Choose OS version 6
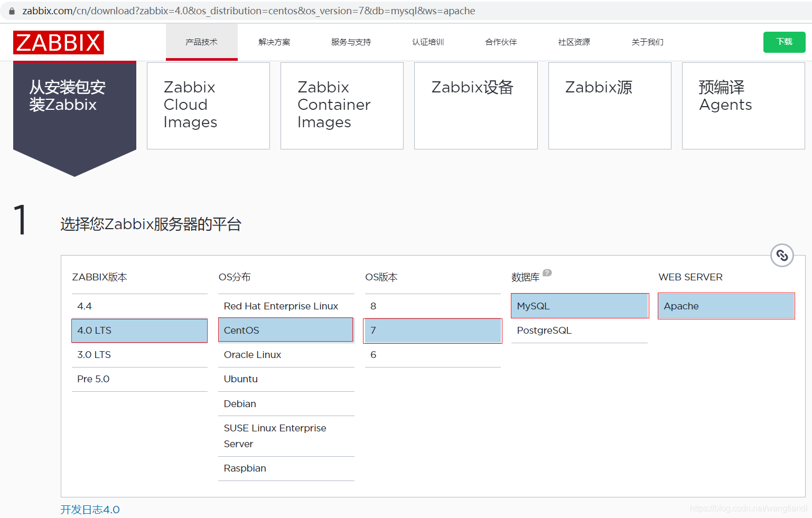The height and width of the screenshot is (518, 812). coord(433,355)
